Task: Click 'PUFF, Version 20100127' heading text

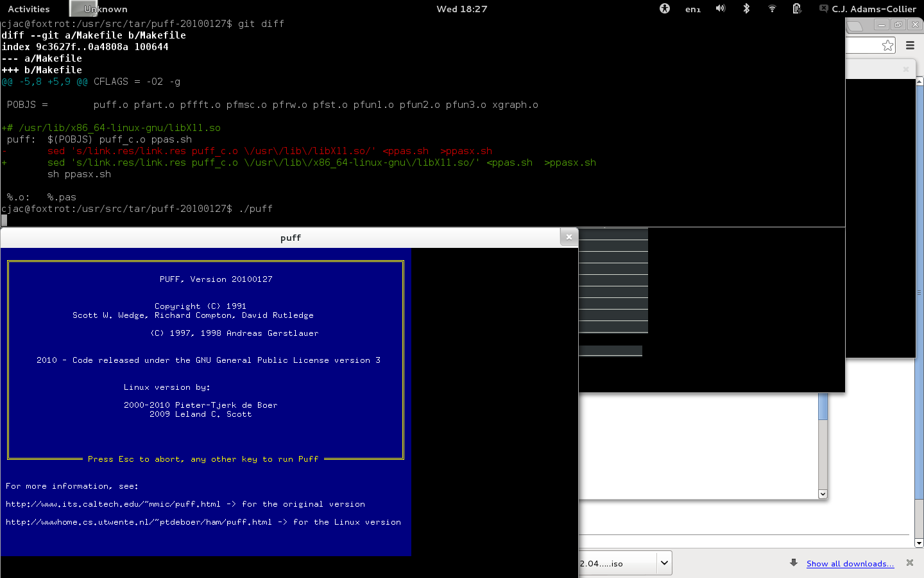Action: 216,279
